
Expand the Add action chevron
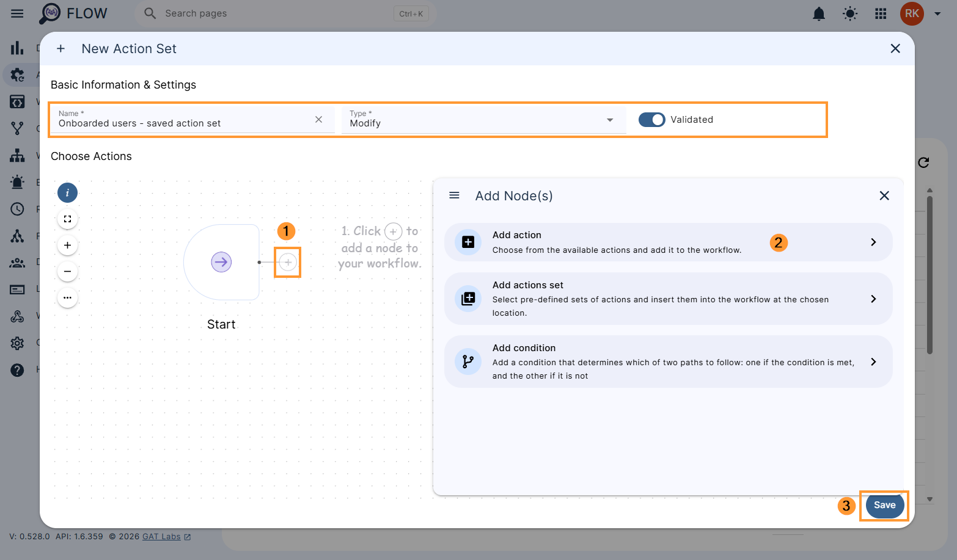873,242
